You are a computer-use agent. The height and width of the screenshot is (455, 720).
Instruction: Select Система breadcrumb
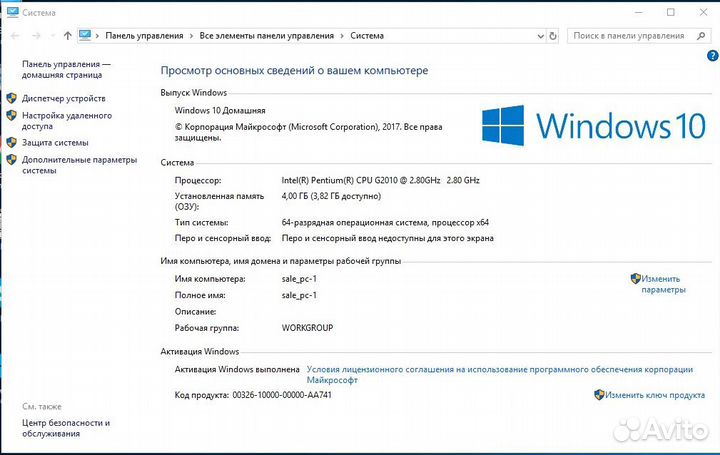tap(367, 36)
